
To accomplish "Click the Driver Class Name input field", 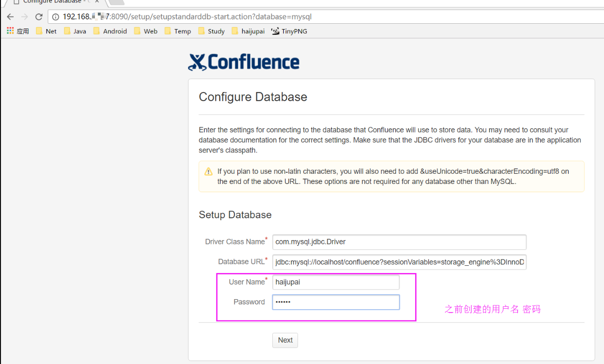I will coord(399,242).
